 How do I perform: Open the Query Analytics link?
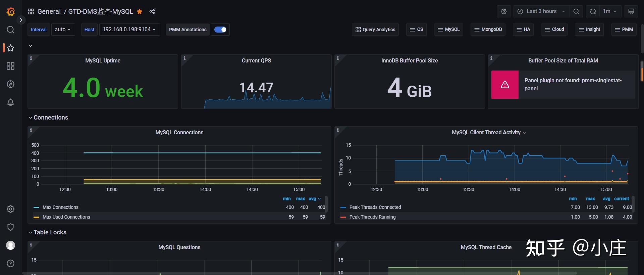coord(375,30)
